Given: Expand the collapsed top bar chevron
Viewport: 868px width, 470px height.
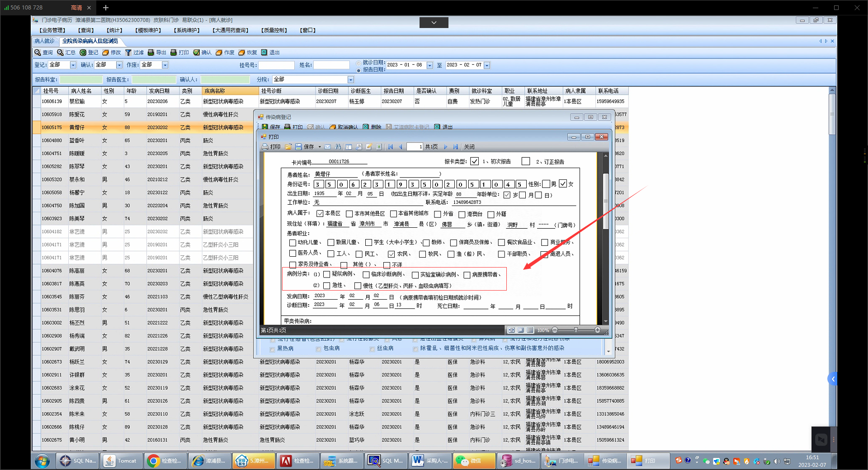Looking at the screenshot, I should pyautogui.click(x=434, y=23).
